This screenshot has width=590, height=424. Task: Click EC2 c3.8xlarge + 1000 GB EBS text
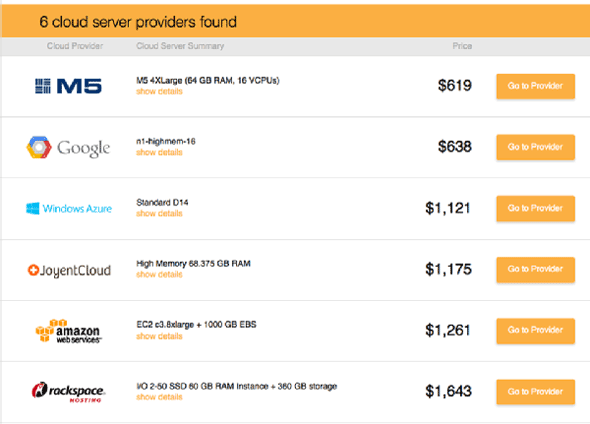[196, 325]
